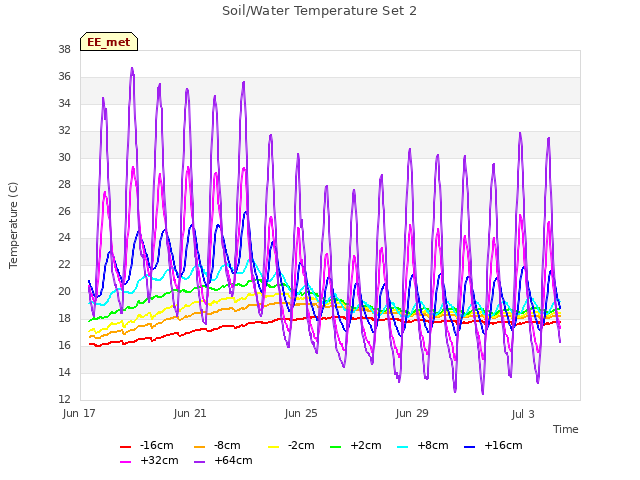Click the highest purple +64cm peak near 36.5

click(x=132, y=69)
